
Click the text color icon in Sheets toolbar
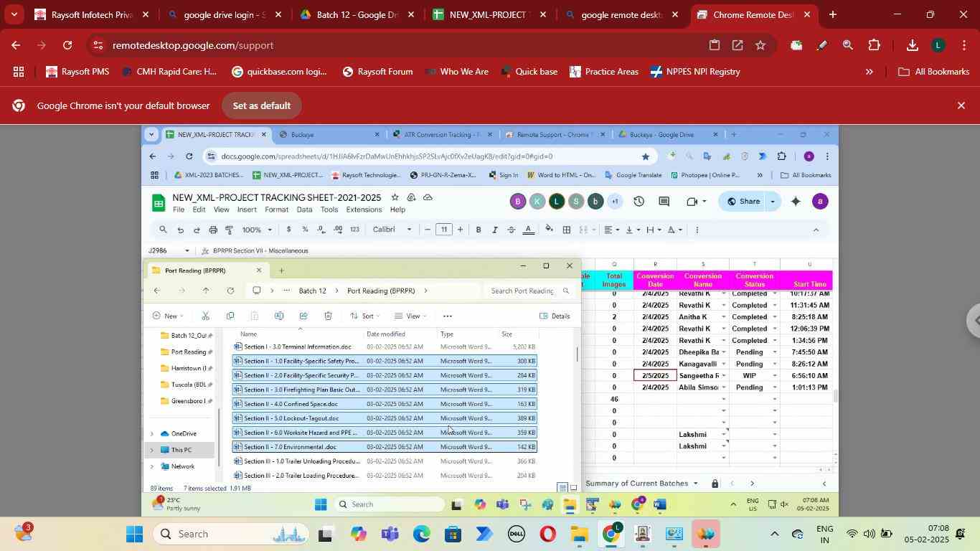(x=529, y=230)
